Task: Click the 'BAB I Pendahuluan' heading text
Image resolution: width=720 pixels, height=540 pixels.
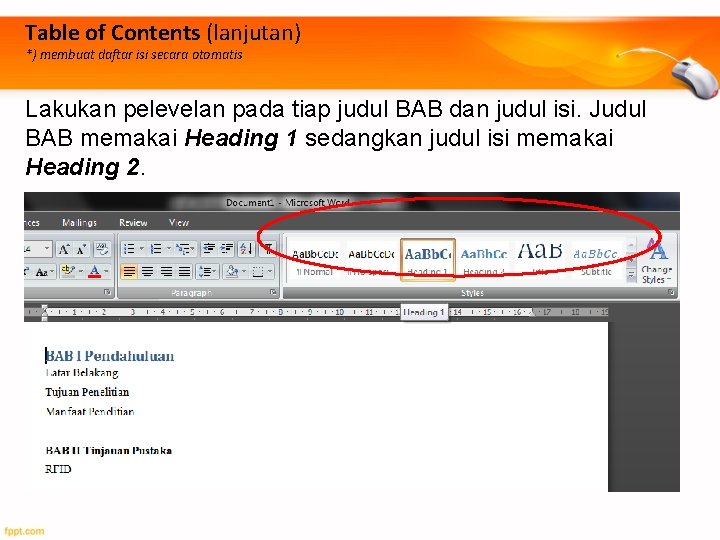Action: [x=110, y=356]
